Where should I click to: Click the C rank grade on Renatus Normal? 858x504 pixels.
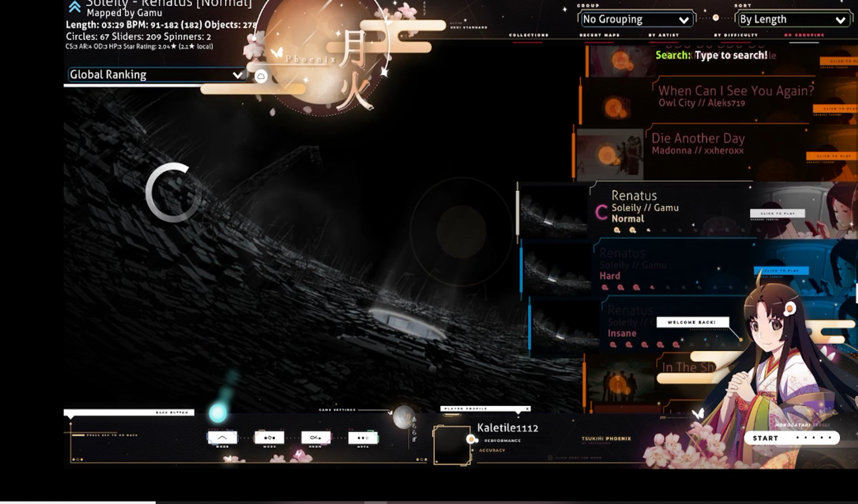tap(602, 212)
